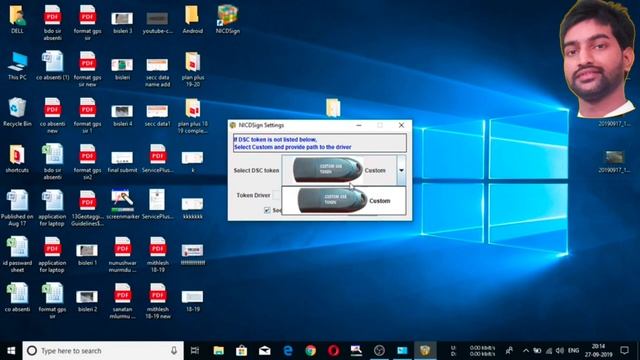Select the youtube-c... desktop file

[x=158, y=22]
